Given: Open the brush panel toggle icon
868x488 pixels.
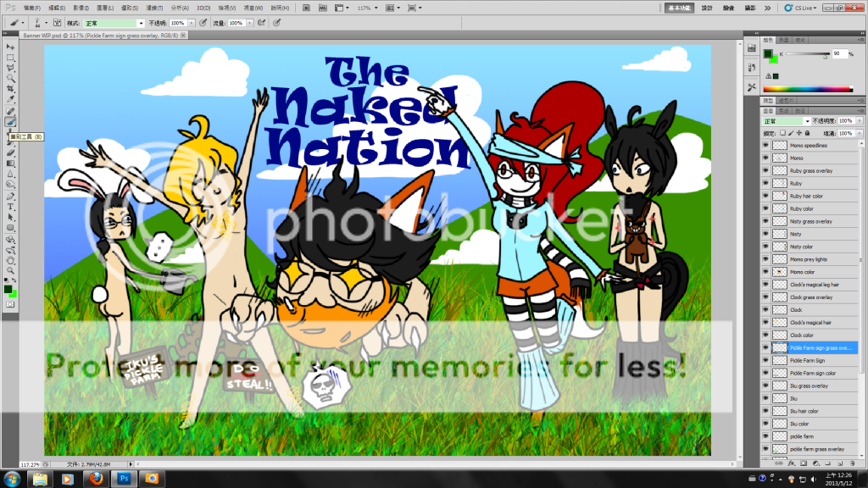Looking at the screenshot, I should pyautogui.click(x=57, y=23).
